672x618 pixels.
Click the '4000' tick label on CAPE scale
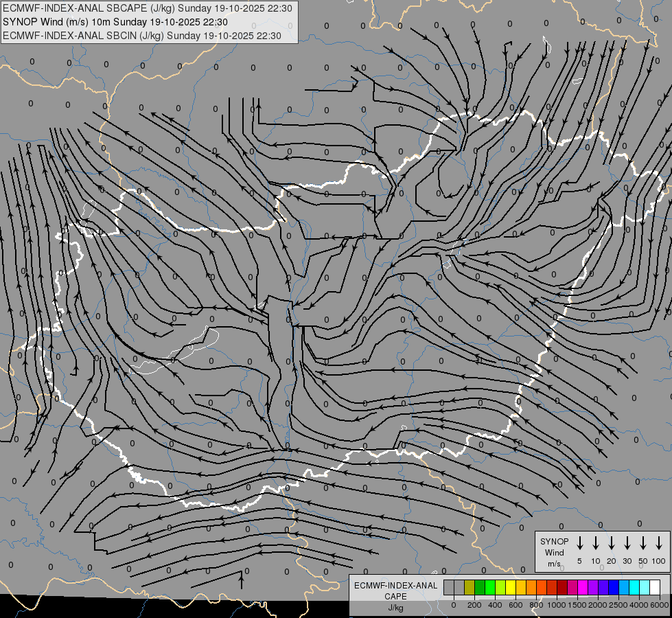click(x=639, y=605)
